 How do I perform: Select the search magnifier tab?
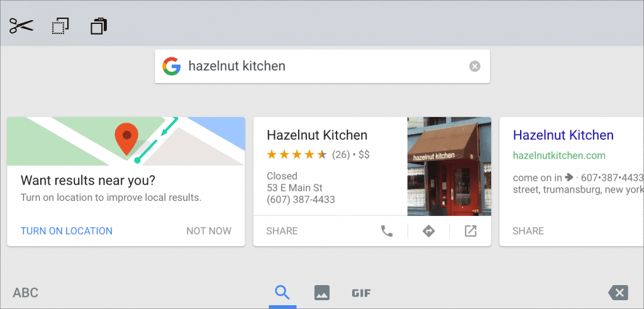point(282,293)
